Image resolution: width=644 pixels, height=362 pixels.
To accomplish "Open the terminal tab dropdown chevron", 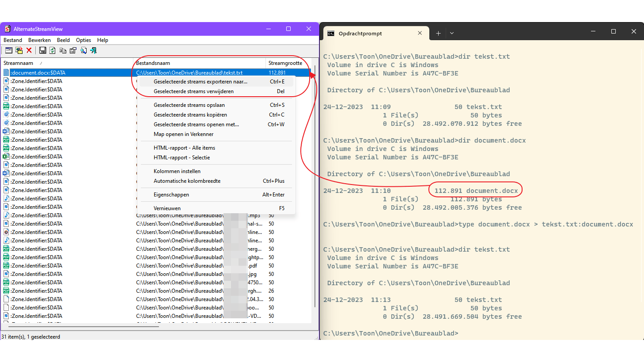I will tap(452, 33).
